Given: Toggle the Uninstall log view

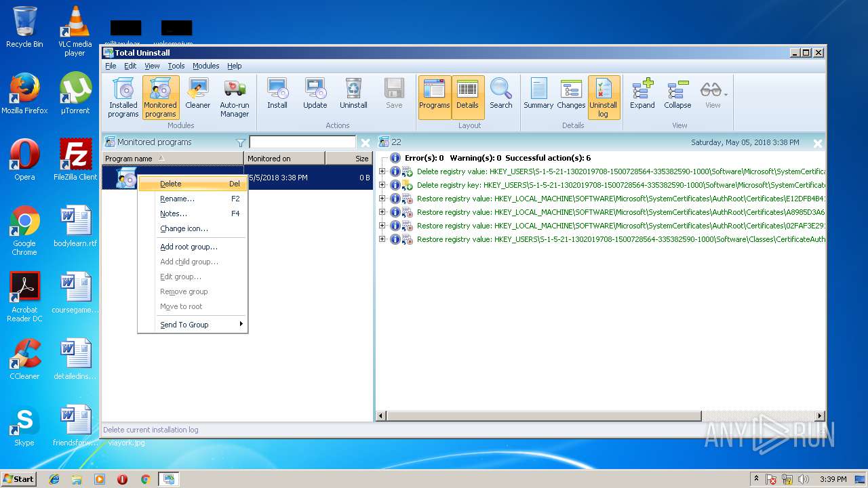Looking at the screenshot, I should coord(604,98).
